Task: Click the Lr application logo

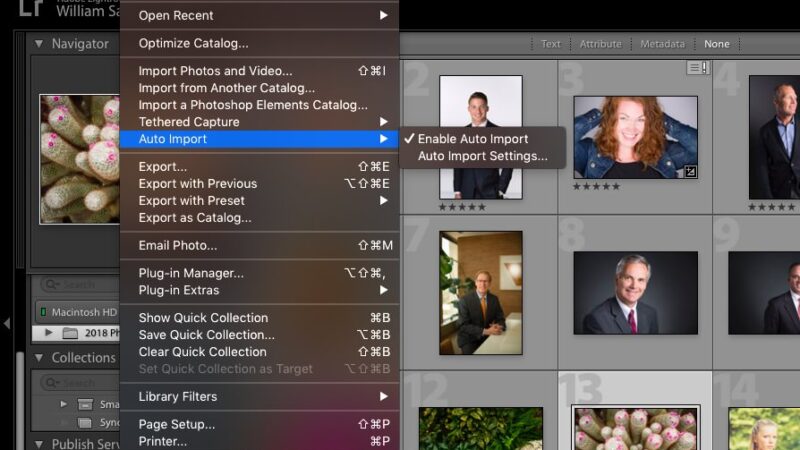Action: tap(31, 7)
